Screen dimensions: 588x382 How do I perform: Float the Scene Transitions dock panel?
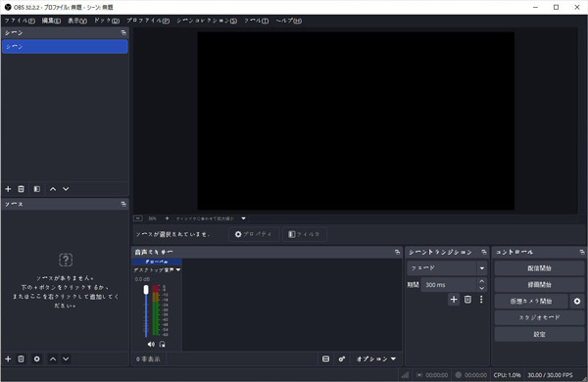pyautogui.click(x=484, y=252)
